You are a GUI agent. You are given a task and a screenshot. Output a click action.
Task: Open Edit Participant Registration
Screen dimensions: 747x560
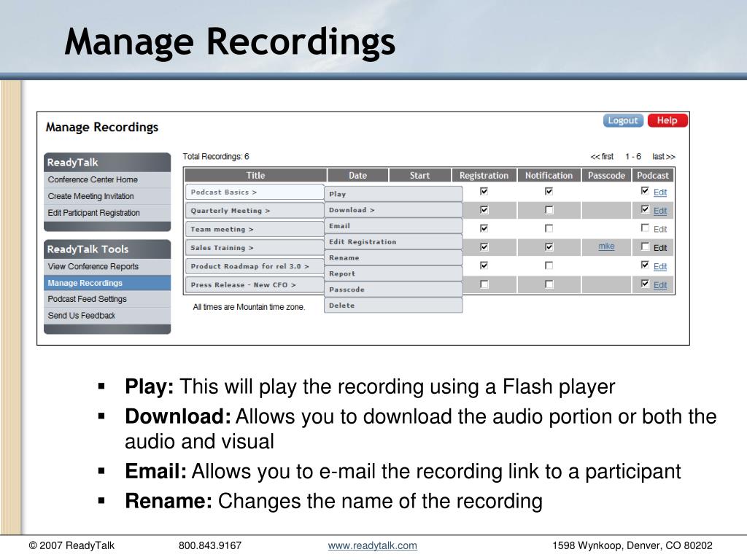[x=93, y=213]
